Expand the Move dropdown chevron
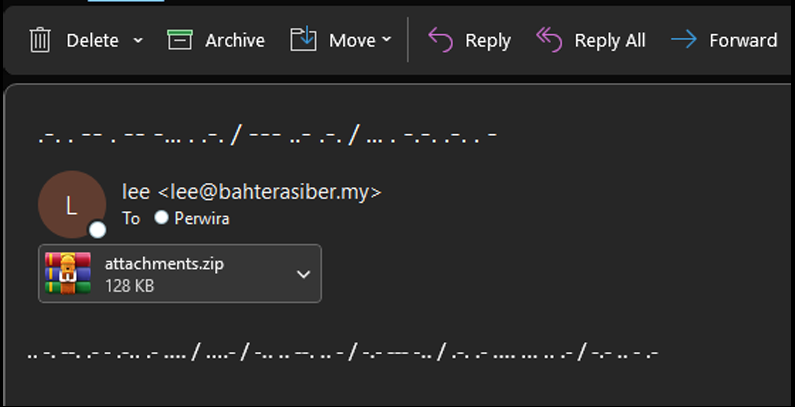The width and height of the screenshot is (795, 407). [x=386, y=41]
